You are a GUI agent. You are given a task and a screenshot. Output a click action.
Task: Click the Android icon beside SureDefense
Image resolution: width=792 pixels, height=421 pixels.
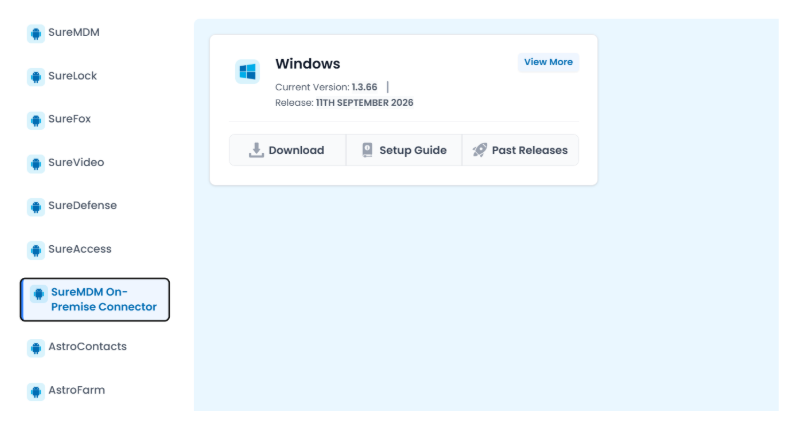[x=35, y=207]
